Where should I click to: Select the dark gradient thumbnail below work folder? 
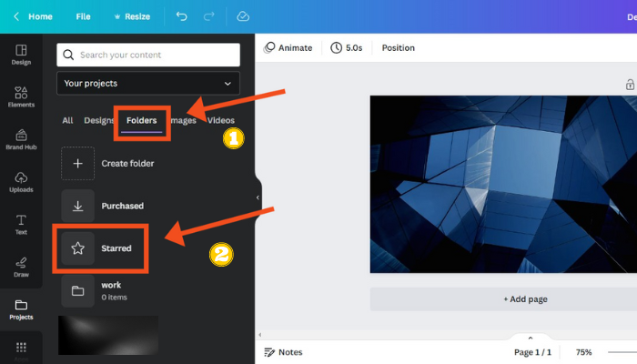point(108,336)
